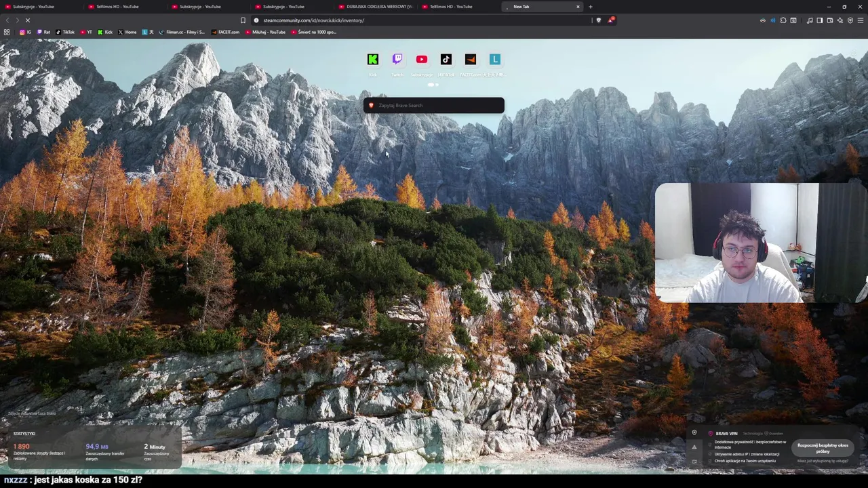
Task: Open the TikTok top-site tile
Action: point(446,60)
